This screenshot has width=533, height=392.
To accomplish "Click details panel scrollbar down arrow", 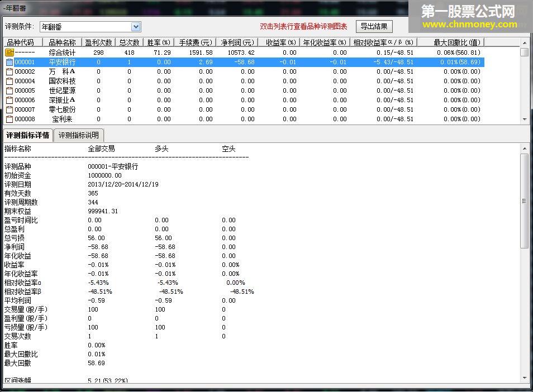I will [x=525, y=378].
